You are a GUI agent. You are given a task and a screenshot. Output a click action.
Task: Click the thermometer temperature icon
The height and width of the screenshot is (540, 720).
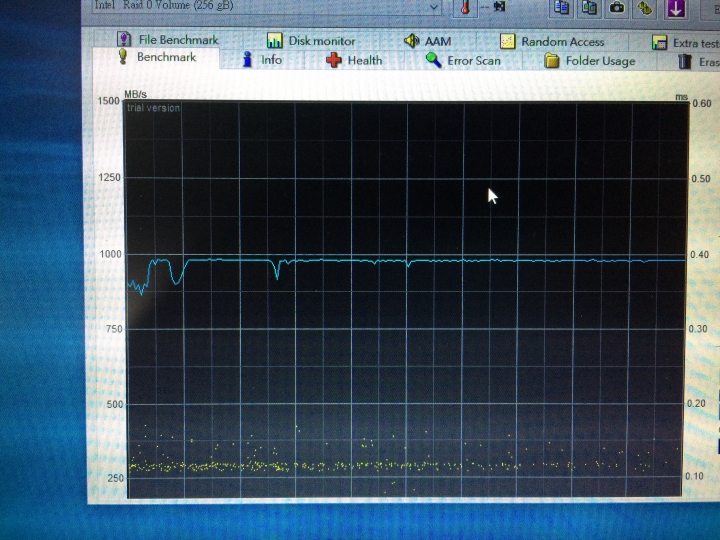465,8
